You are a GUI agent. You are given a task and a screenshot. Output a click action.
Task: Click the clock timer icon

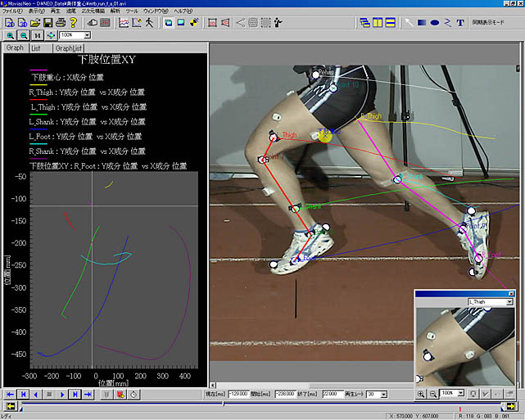coord(134,395)
